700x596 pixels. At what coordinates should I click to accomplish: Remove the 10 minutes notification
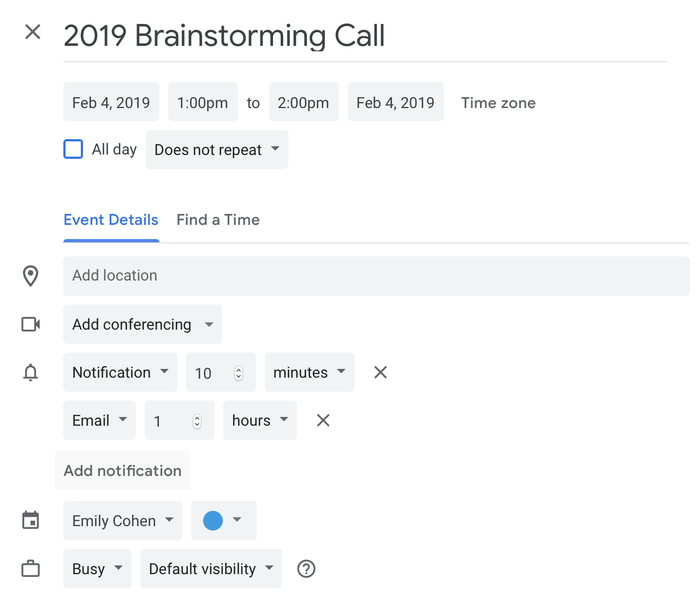click(381, 373)
